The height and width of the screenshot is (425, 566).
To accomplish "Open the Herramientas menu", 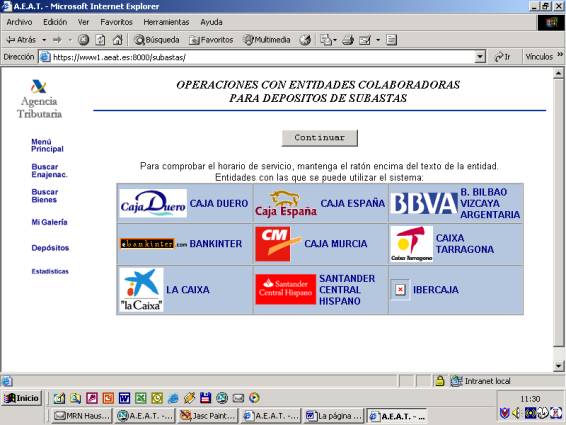I will pyautogui.click(x=166, y=22).
